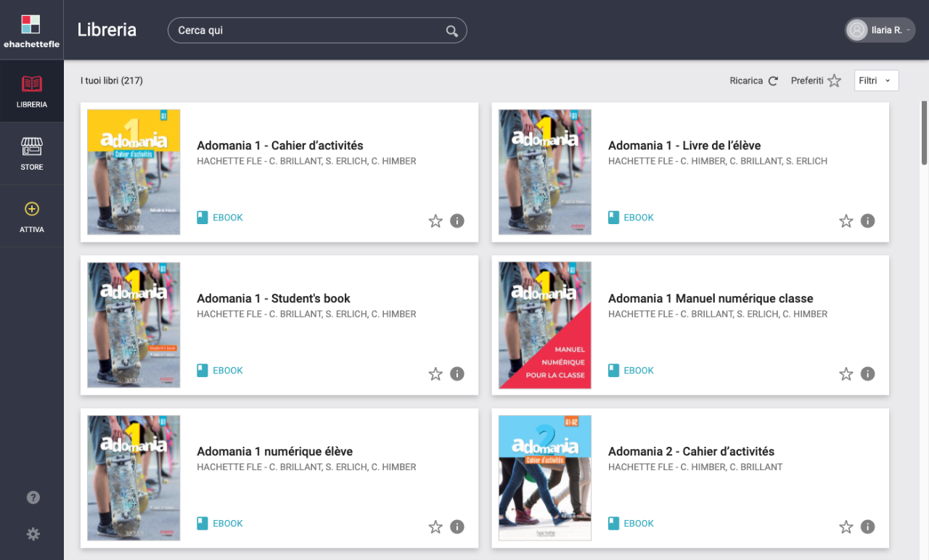Favorite Adomania 1 numérique élève
Image resolution: width=929 pixels, height=560 pixels.
pyautogui.click(x=435, y=527)
